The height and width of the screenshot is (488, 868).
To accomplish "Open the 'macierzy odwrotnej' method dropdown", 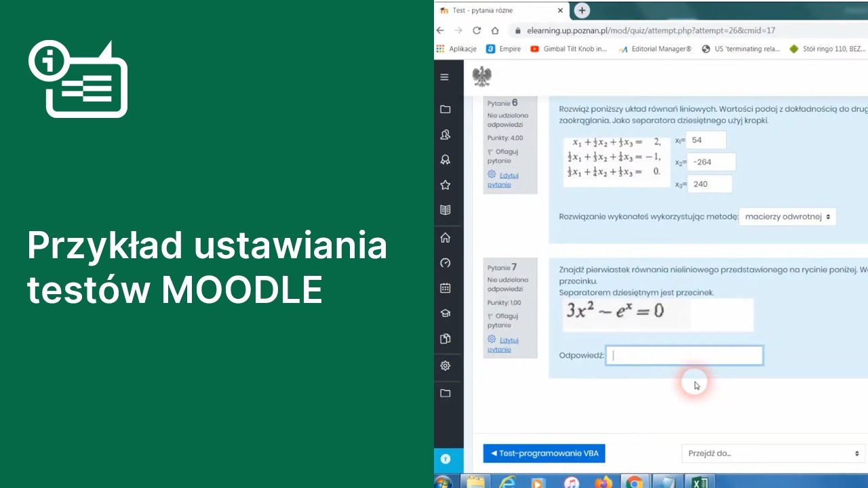I will [x=787, y=217].
